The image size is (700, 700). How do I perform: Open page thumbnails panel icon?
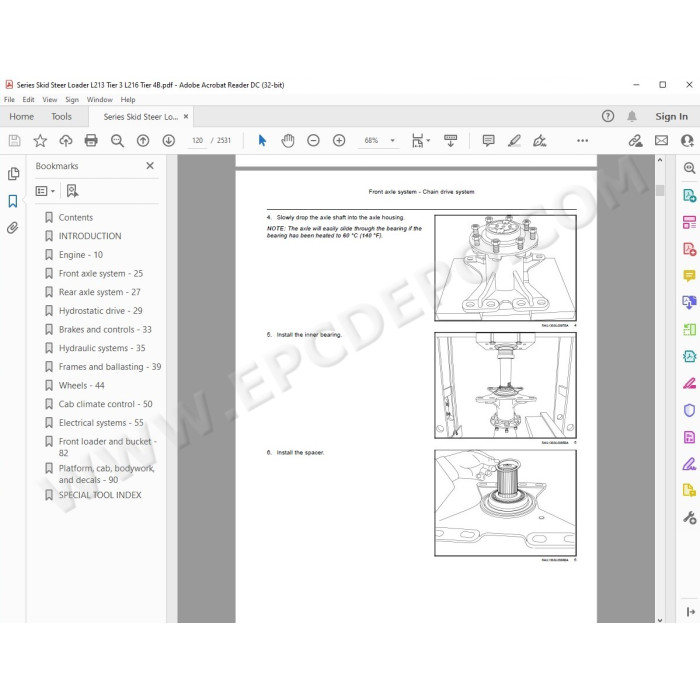tap(13, 174)
